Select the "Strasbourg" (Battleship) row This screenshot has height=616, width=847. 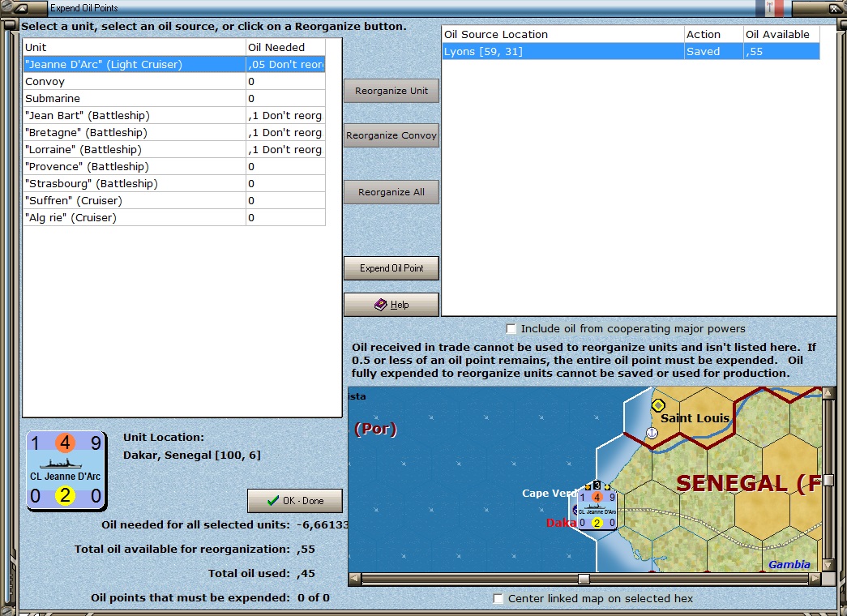click(x=174, y=184)
